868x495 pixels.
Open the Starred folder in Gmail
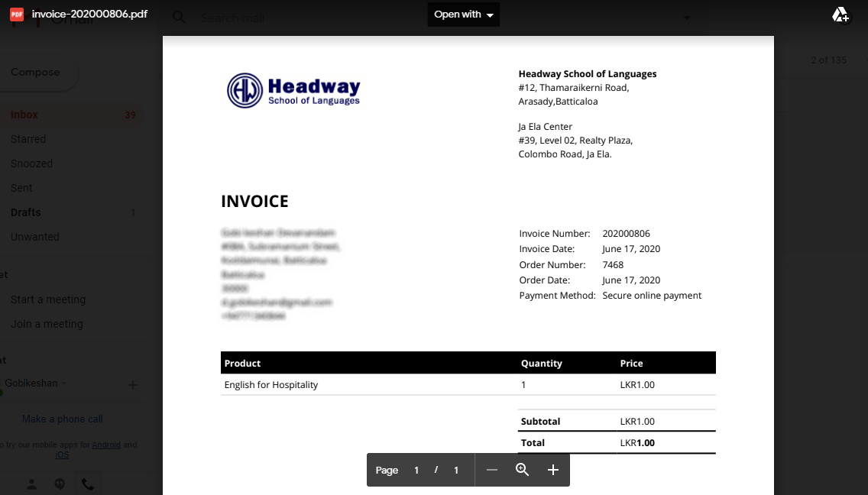[x=28, y=139]
